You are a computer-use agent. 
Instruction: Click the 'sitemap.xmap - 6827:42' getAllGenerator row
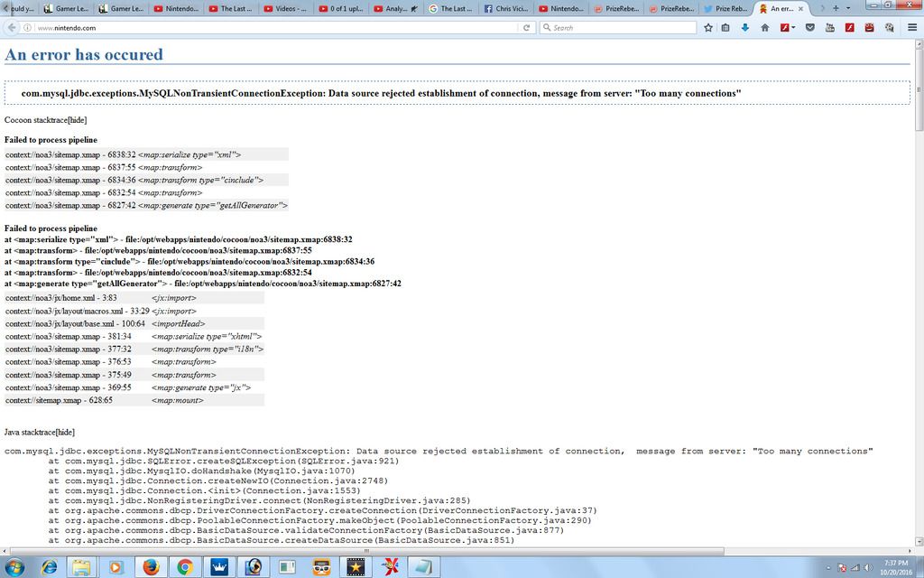(x=147, y=205)
